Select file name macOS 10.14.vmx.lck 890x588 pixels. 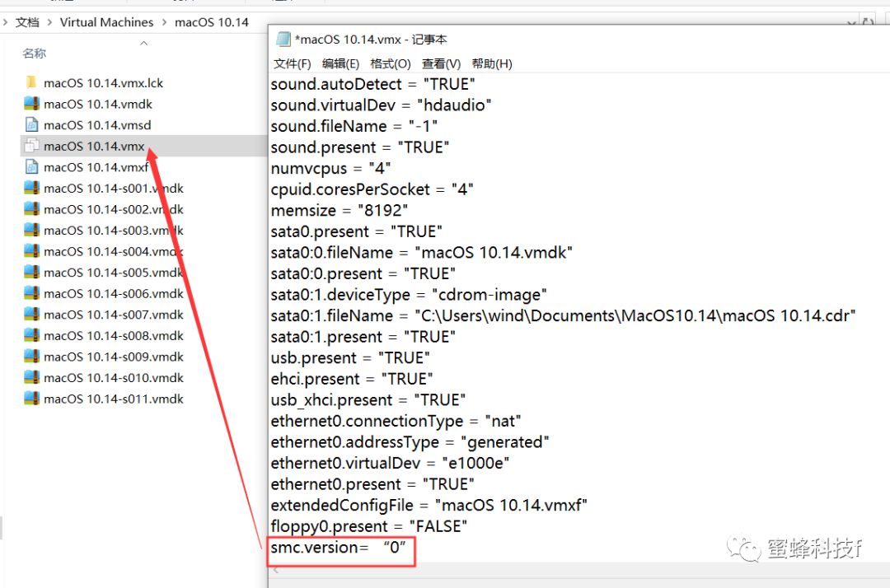103,83
